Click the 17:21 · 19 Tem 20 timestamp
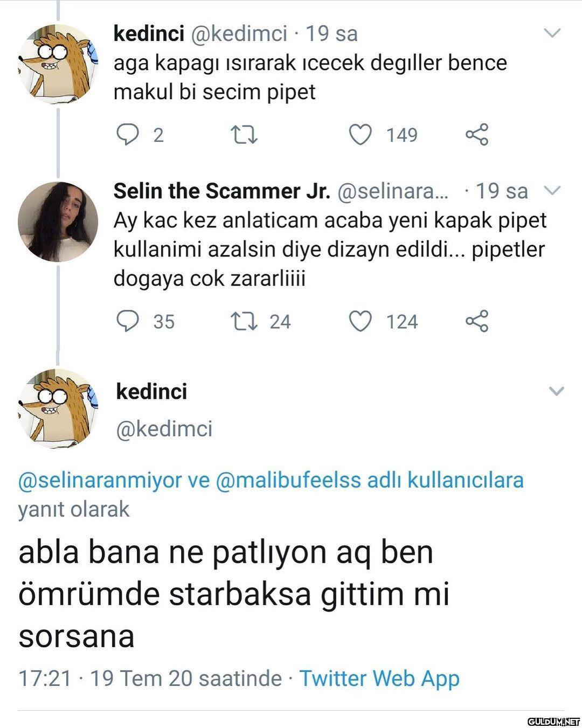582x728 pixels. click(150, 678)
